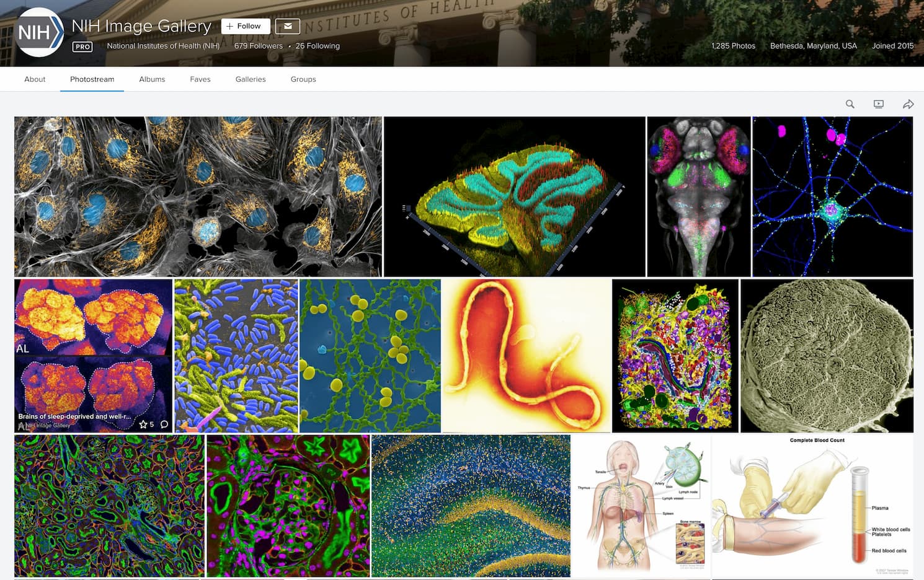Click the search magnifier icon
The image size is (924, 580).
coord(850,104)
